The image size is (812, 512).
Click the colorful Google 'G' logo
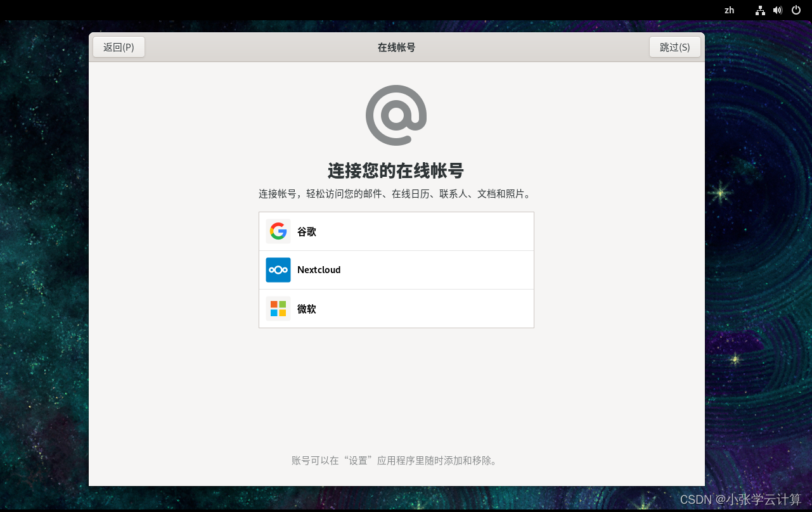click(x=278, y=231)
